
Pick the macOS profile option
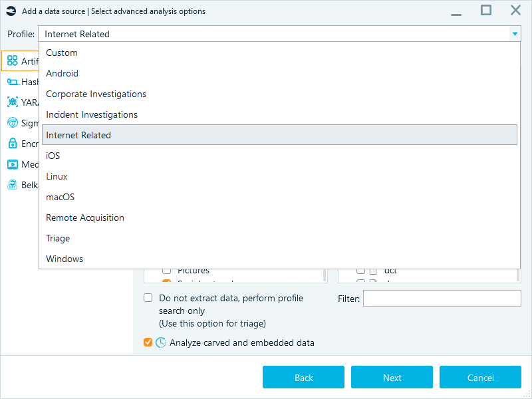[60, 197]
